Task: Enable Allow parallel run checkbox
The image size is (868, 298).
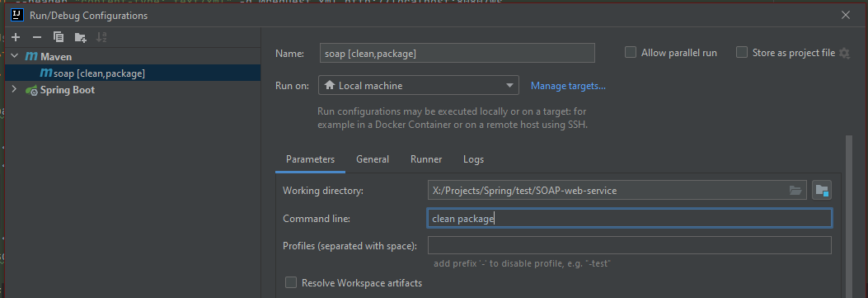Action: click(631, 53)
